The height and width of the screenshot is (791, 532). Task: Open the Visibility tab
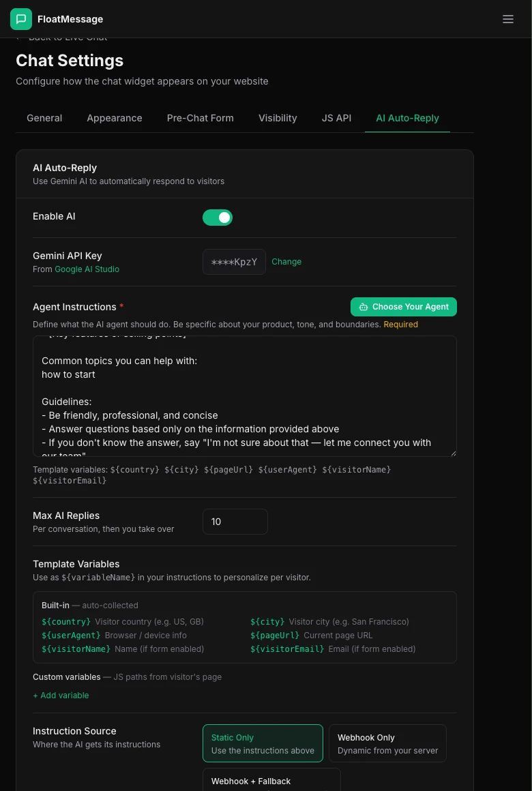click(278, 118)
